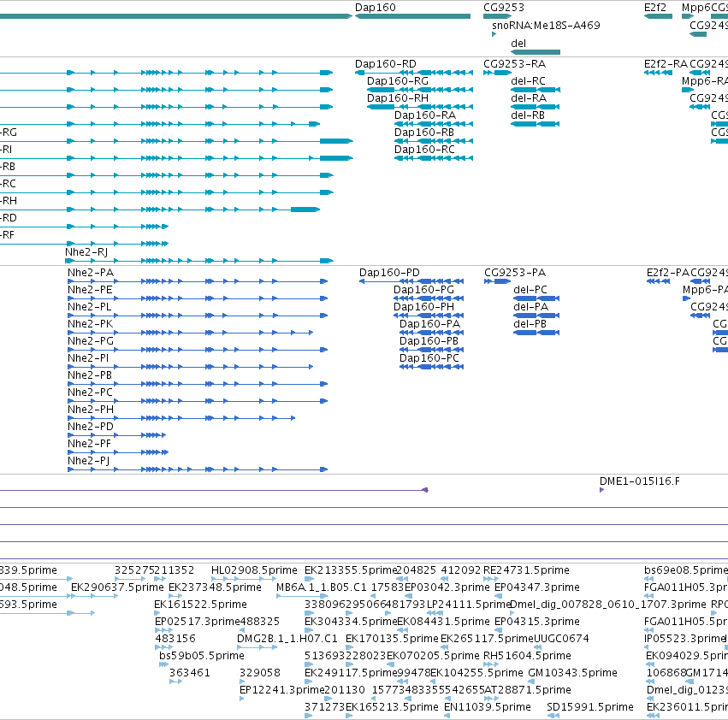The width and height of the screenshot is (728, 720).
Task: Click protein Nhe2-PJ
Action: 89,461
